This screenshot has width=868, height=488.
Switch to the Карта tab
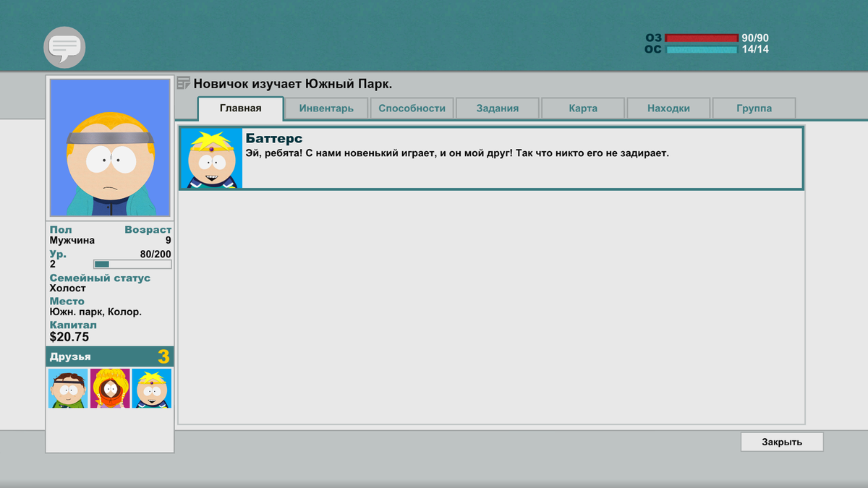[583, 108]
